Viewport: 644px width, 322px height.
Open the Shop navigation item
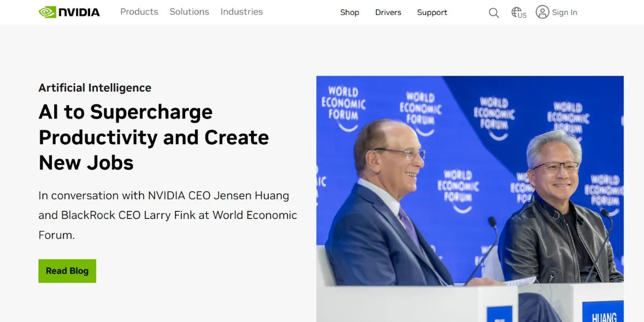coord(349,12)
